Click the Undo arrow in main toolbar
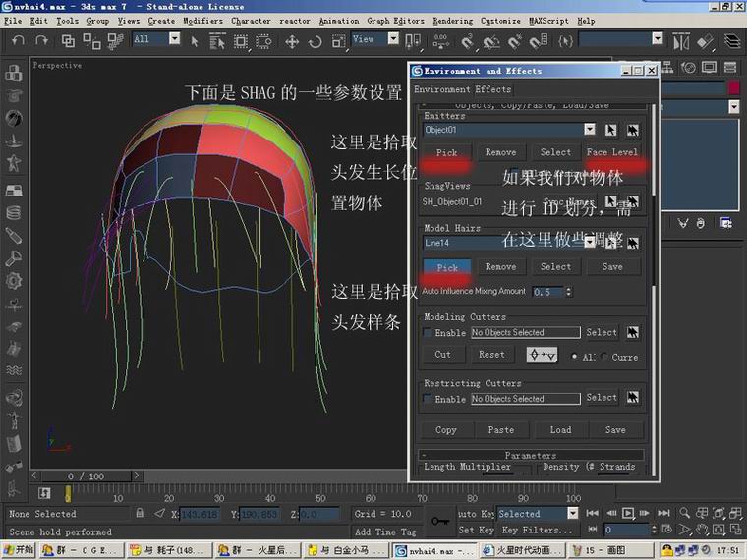The height and width of the screenshot is (560, 747). (x=18, y=41)
